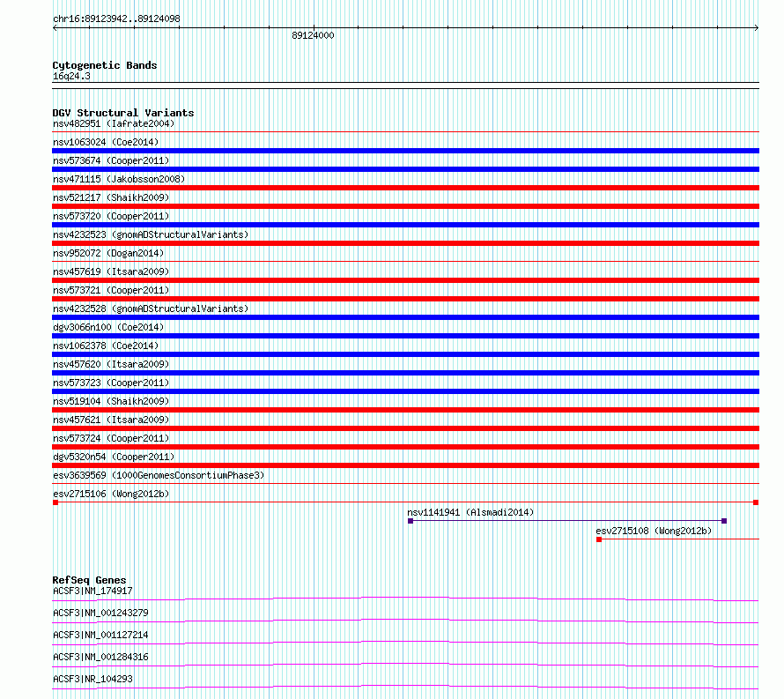Select nsv573724 (Cooper2011) label

tap(111, 438)
